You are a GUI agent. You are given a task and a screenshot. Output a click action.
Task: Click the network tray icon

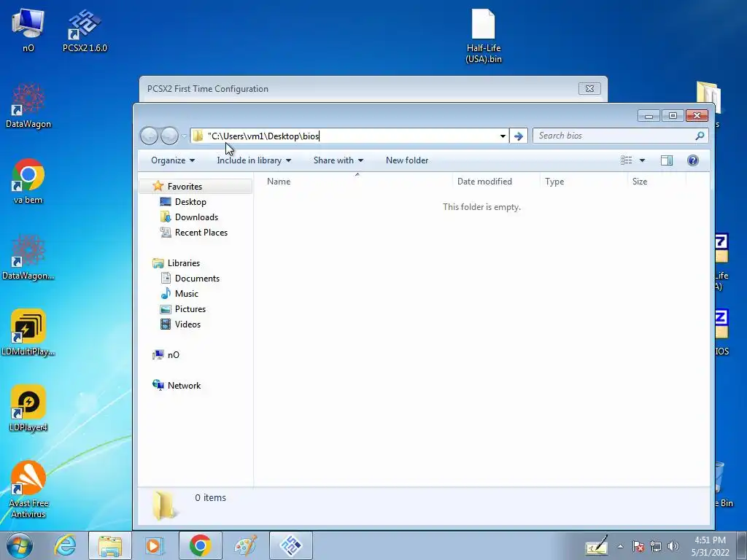[656, 546]
